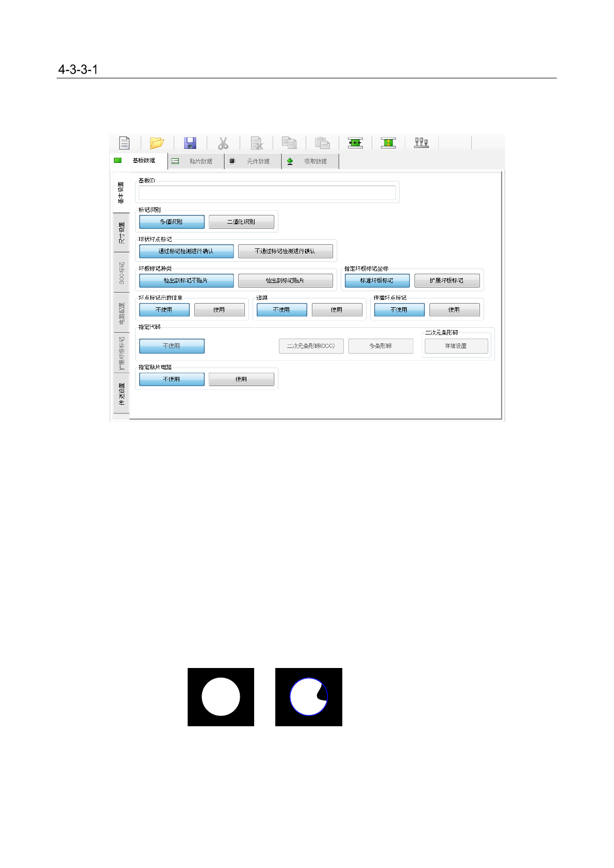Click the new document toolbar icon
Image resolution: width=614 pixels, height=868 pixels.
click(124, 143)
